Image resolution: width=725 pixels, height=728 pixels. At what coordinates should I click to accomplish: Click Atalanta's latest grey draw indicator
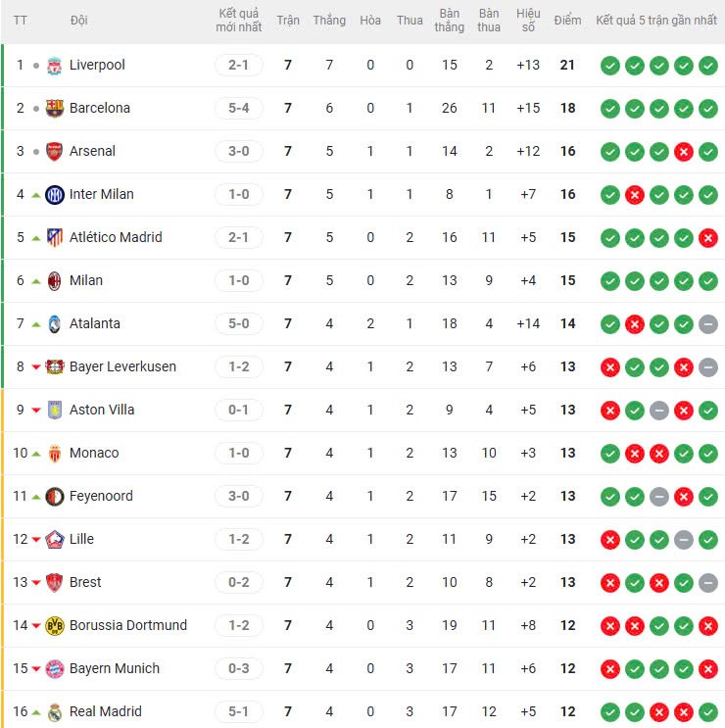708,324
